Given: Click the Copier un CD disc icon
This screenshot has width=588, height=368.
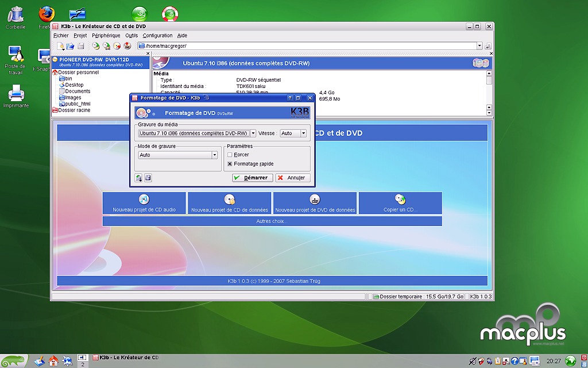Looking at the screenshot, I should [400, 200].
